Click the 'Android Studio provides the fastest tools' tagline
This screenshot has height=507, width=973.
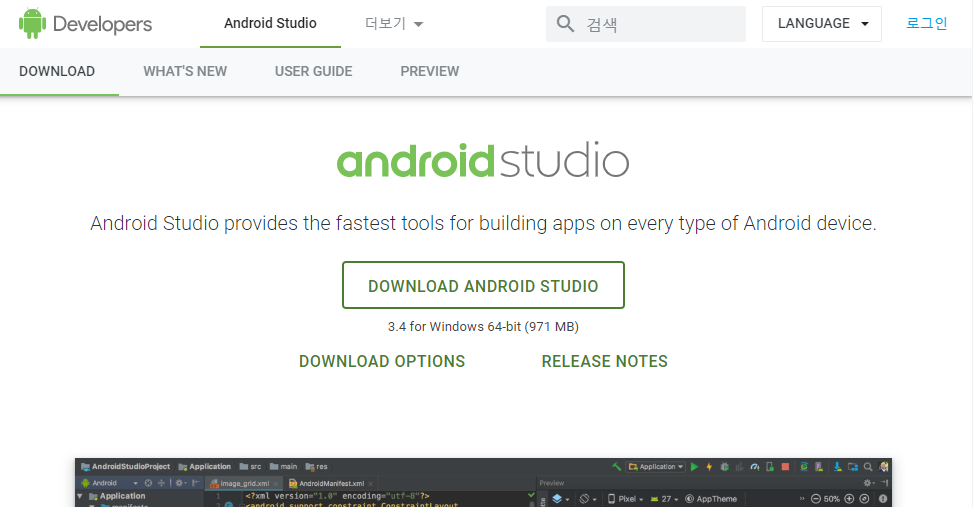[483, 223]
